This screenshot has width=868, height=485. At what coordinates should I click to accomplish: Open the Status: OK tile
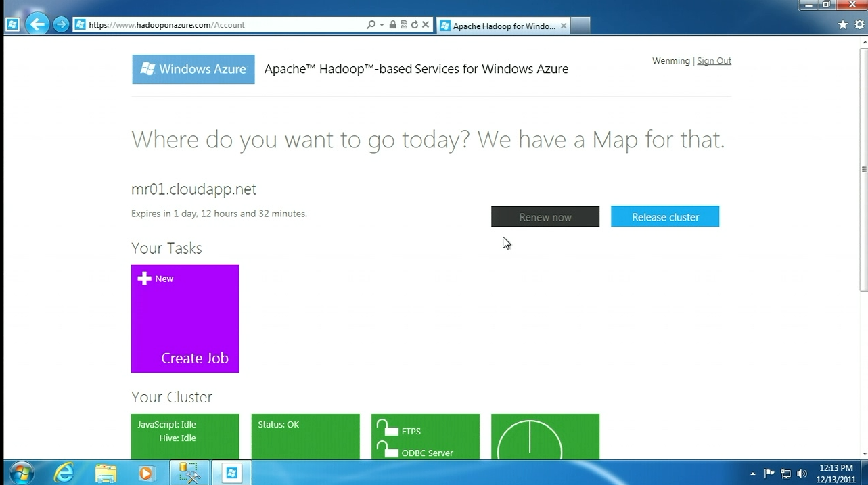tap(305, 436)
